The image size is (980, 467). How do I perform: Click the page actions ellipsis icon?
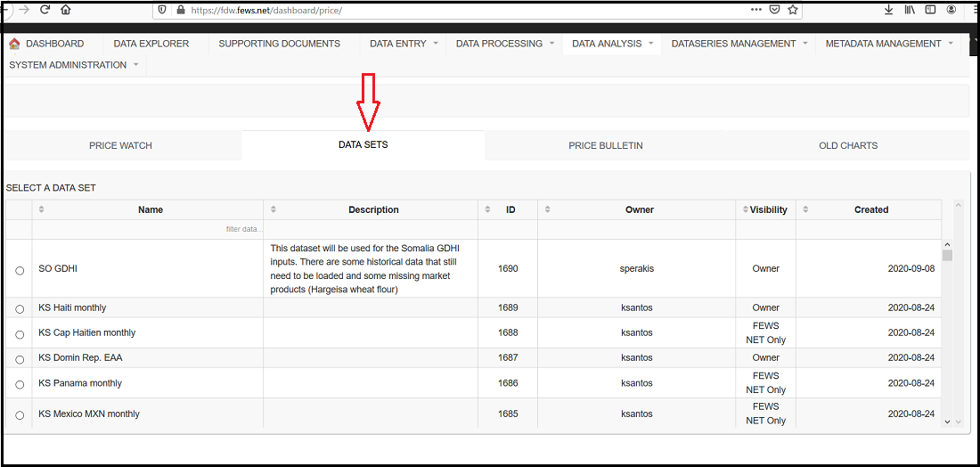point(755,10)
